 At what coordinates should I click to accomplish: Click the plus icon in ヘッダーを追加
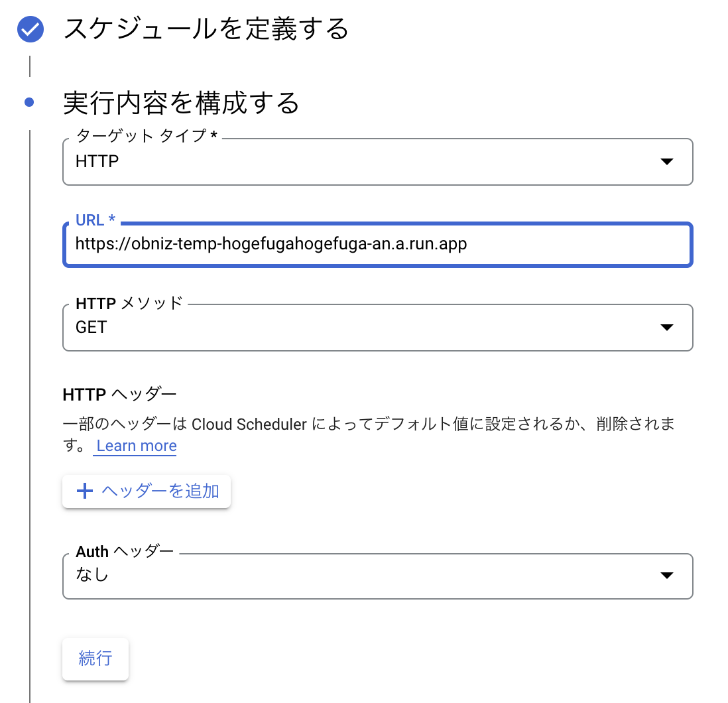[84, 491]
